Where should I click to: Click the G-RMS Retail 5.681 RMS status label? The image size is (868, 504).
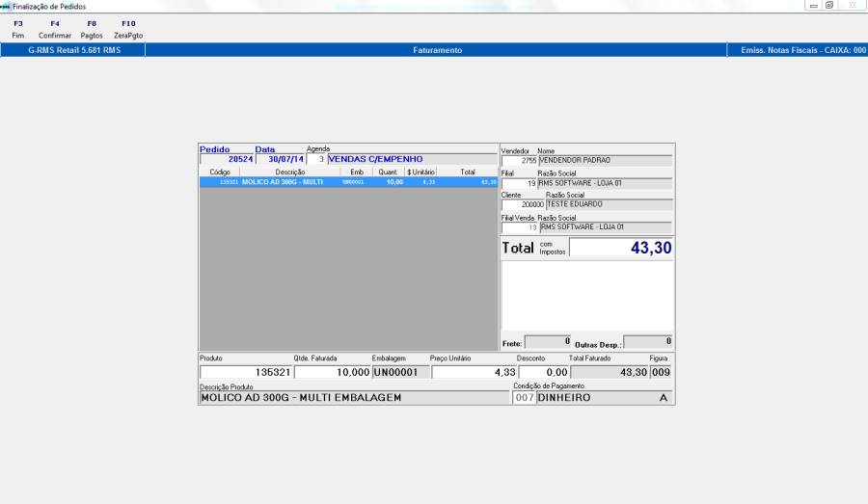point(74,50)
